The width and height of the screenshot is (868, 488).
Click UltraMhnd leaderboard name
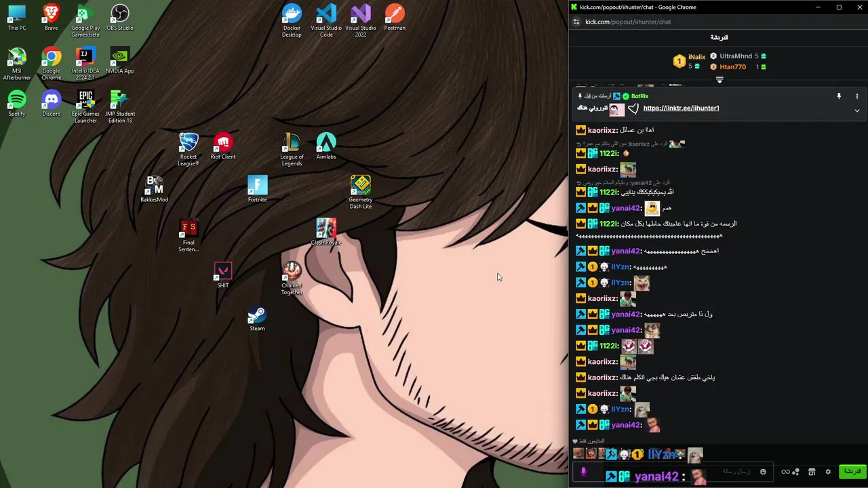click(x=736, y=56)
